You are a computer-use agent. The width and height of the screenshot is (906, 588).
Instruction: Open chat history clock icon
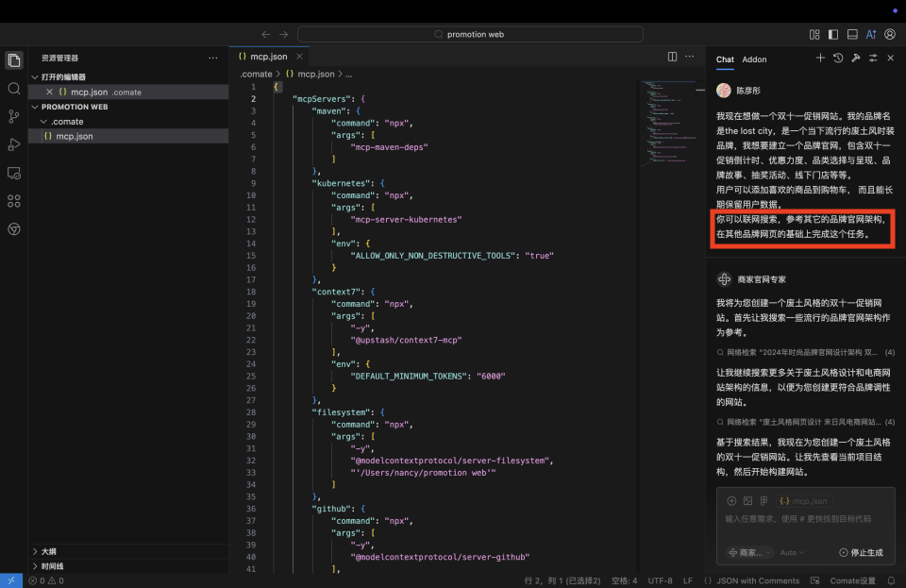[x=838, y=59]
